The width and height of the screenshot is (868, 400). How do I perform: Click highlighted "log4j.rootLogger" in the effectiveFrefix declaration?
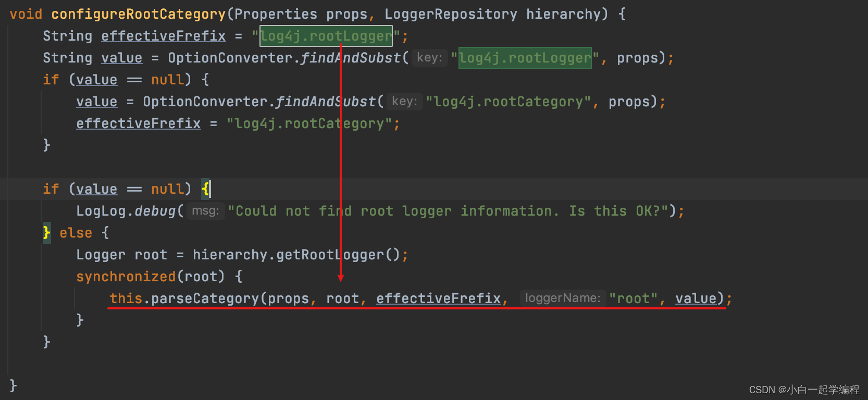tap(326, 36)
